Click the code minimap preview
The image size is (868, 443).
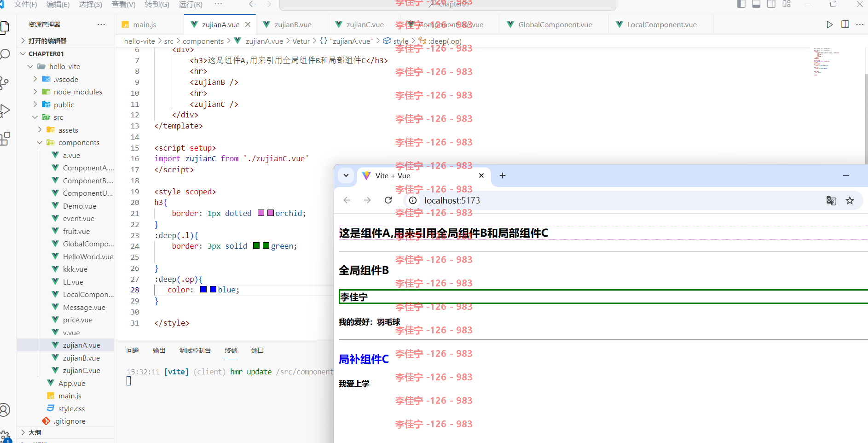[x=826, y=61]
